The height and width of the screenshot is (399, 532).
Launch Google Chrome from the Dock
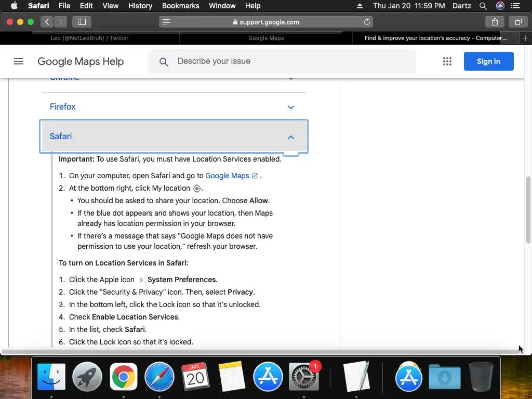point(124,377)
